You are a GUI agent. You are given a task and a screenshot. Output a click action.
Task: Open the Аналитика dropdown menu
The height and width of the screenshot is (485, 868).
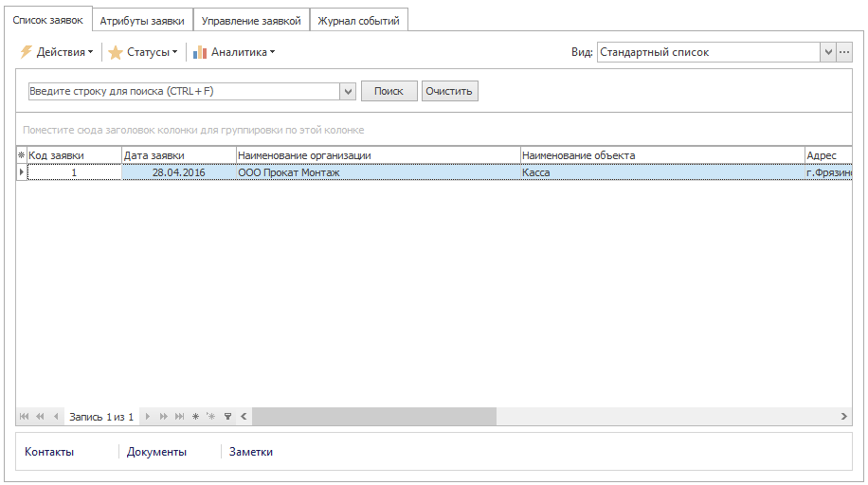234,52
